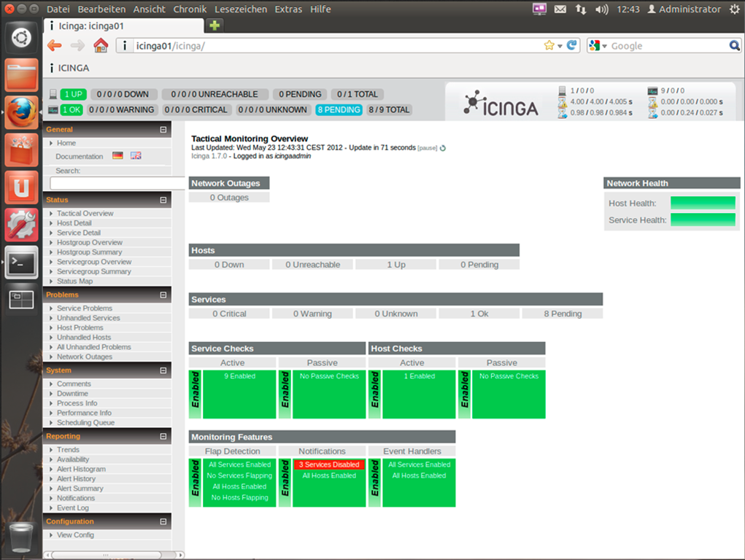Go back using the browser back arrow
The width and height of the screenshot is (745, 560).
tap(55, 46)
